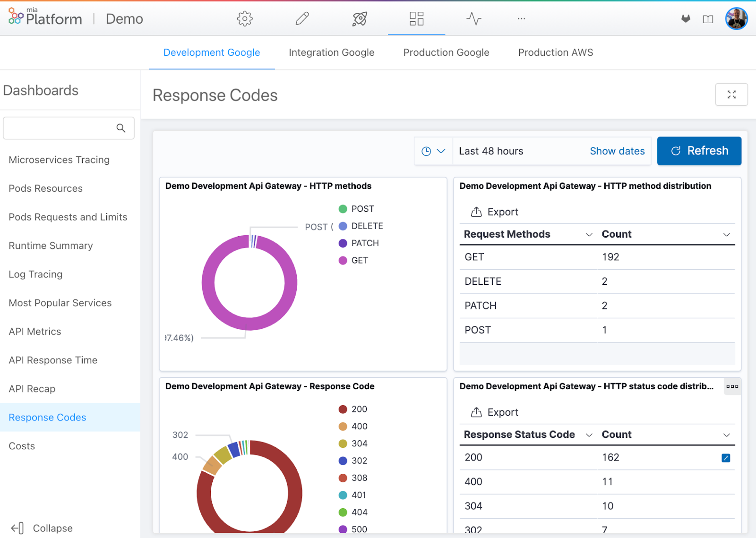Open the Monitoring activity icon

473,18
